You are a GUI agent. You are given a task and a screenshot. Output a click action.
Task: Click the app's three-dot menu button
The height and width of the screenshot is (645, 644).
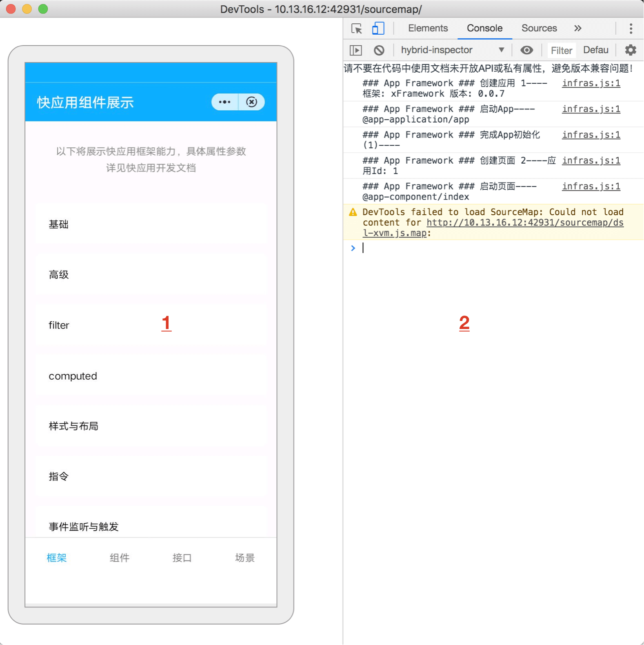[225, 102]
